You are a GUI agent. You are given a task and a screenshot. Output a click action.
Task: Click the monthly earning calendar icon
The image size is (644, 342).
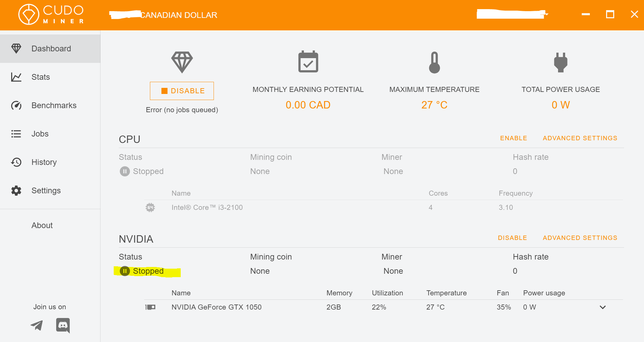coord(308,62)
